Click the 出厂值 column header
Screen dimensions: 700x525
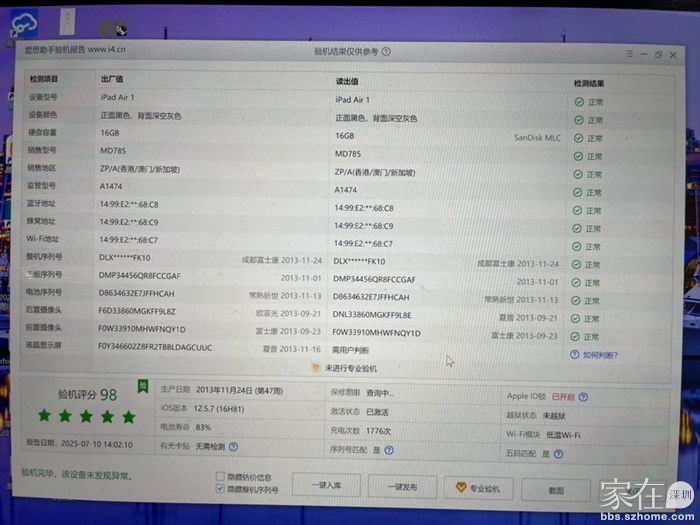(x=112, y=78)
